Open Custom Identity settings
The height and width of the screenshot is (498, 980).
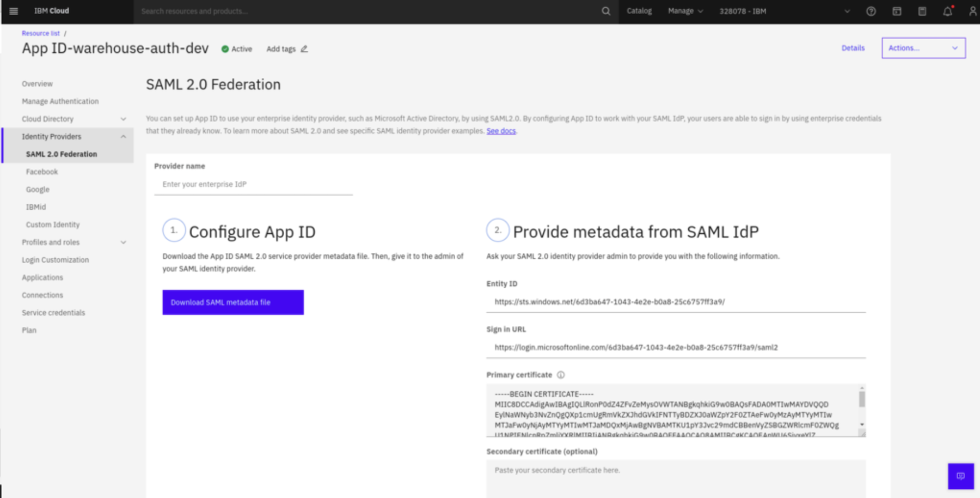(x=53, y=224)
